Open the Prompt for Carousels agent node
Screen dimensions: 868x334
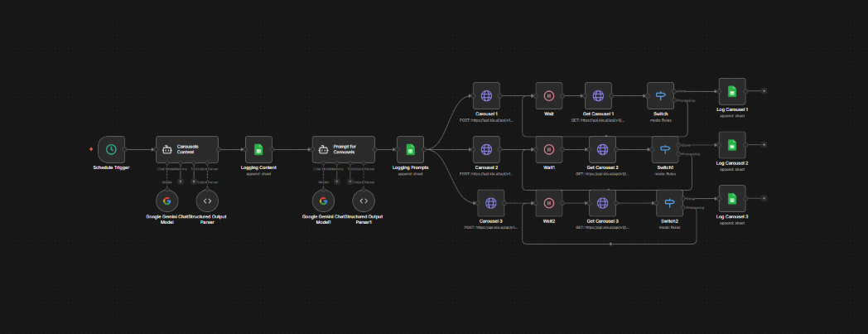[343, 149]
